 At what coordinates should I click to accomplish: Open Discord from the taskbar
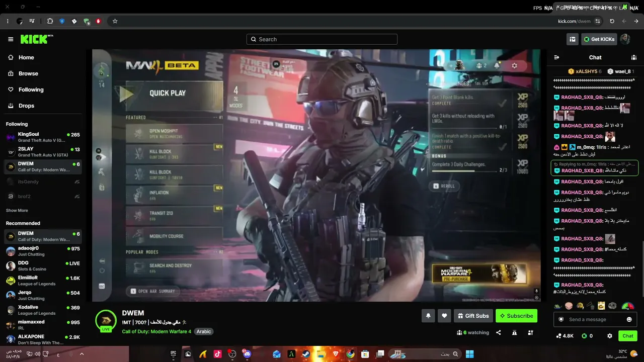tap(247, 354)
